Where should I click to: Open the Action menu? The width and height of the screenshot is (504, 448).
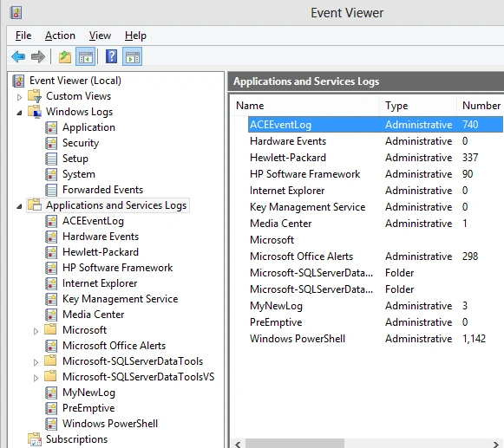[60, 36]
